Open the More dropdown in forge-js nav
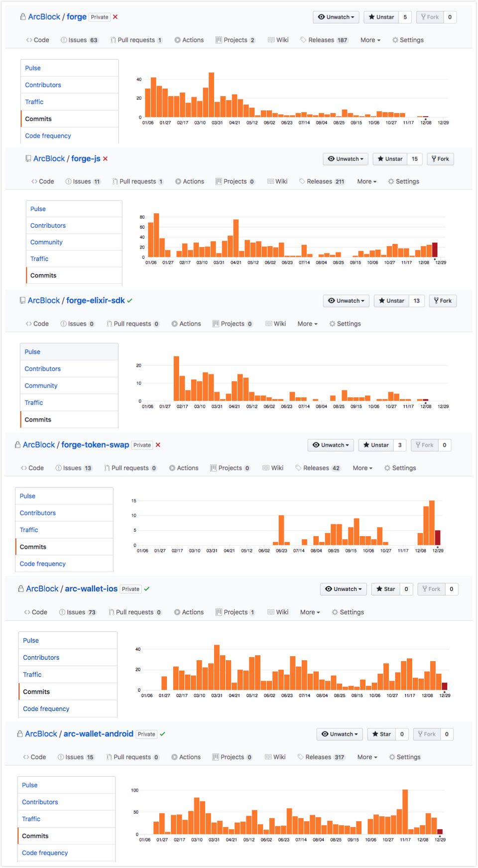 [x=366, y=181]
